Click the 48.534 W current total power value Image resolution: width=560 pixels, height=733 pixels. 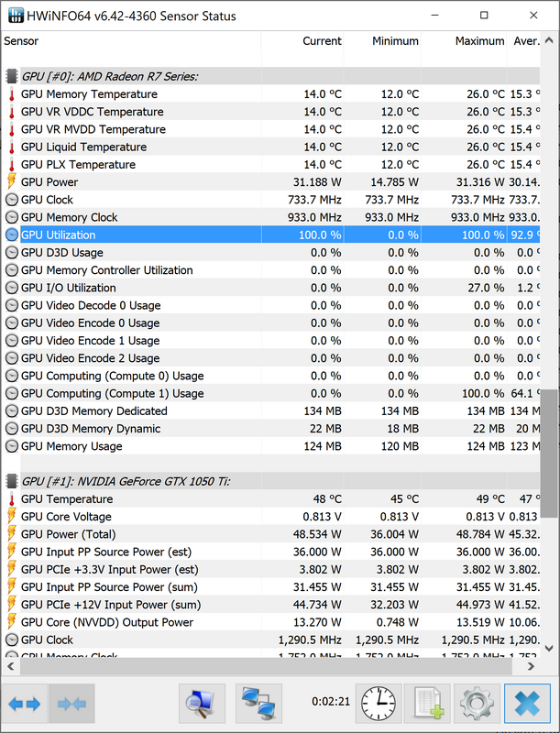click(x=317, y=534)
